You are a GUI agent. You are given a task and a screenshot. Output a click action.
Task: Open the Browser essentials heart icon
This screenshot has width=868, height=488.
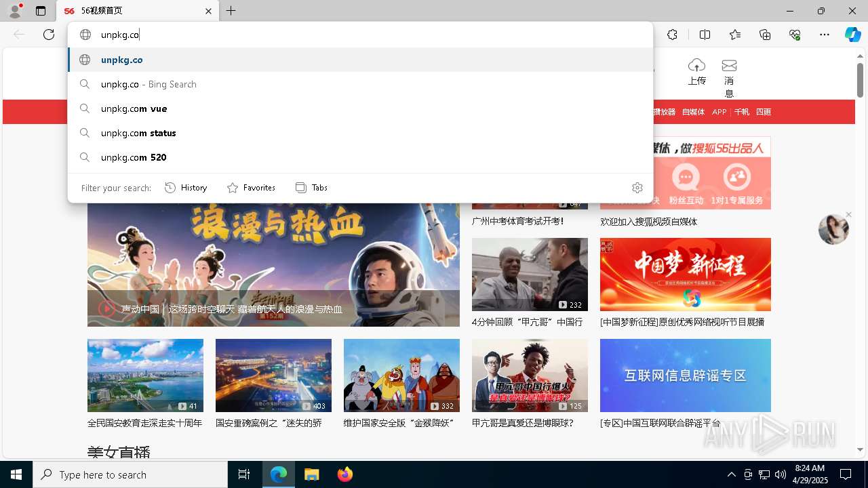pyautogui.click(x=795, y=35)
